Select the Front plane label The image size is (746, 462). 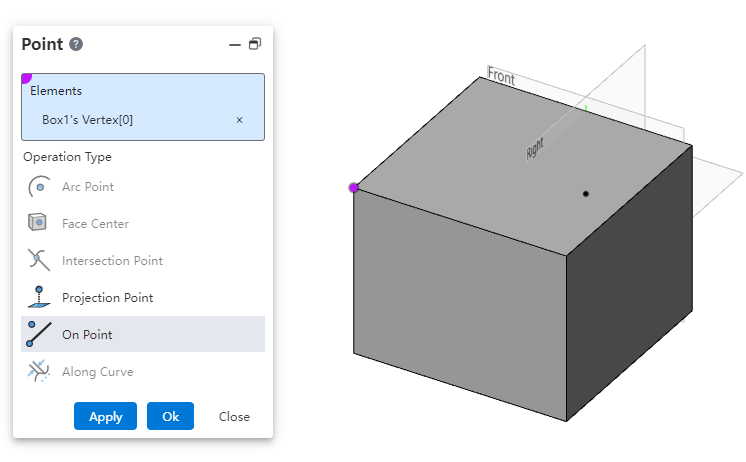[x=501, y=76]
